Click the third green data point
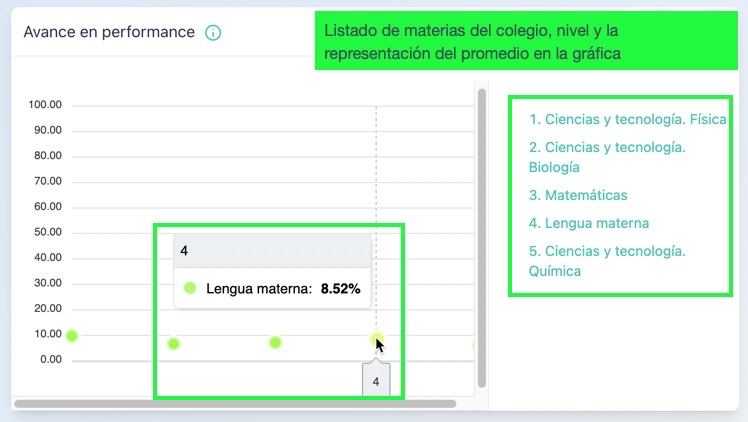748x422 pixels. pos(275,343)
